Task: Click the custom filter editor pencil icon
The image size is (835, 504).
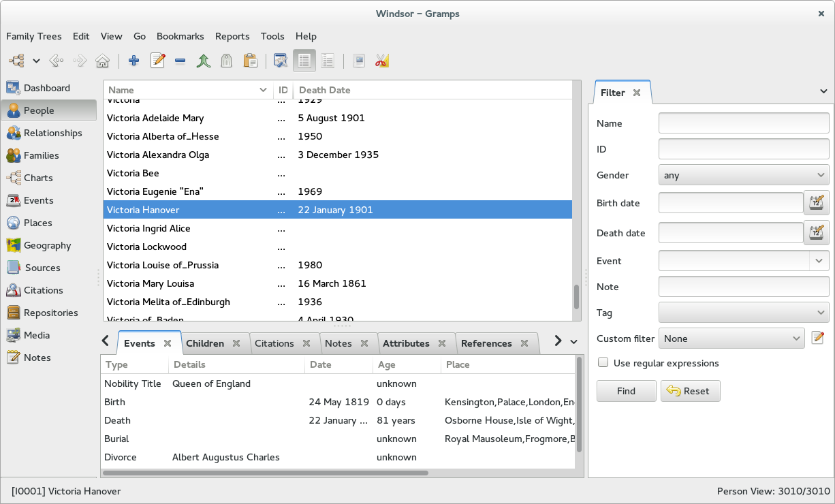Action: pos(818,338)
